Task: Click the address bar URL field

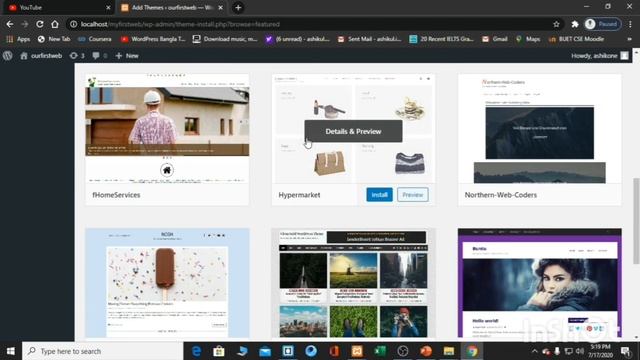Action: click(314, 24)
